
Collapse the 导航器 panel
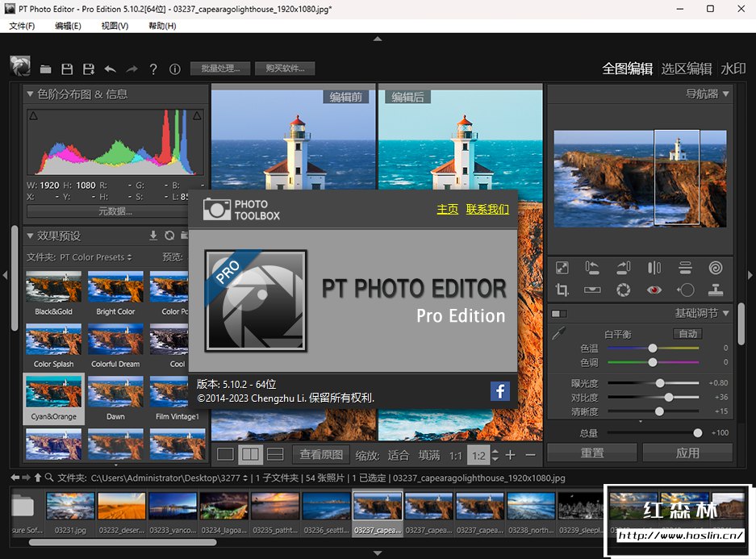point(726,94)
